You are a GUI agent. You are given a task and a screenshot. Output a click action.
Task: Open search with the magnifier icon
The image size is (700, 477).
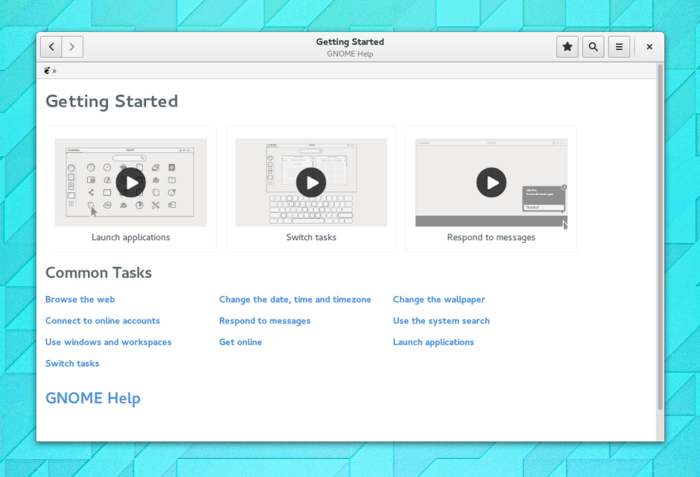click(593, 47)
